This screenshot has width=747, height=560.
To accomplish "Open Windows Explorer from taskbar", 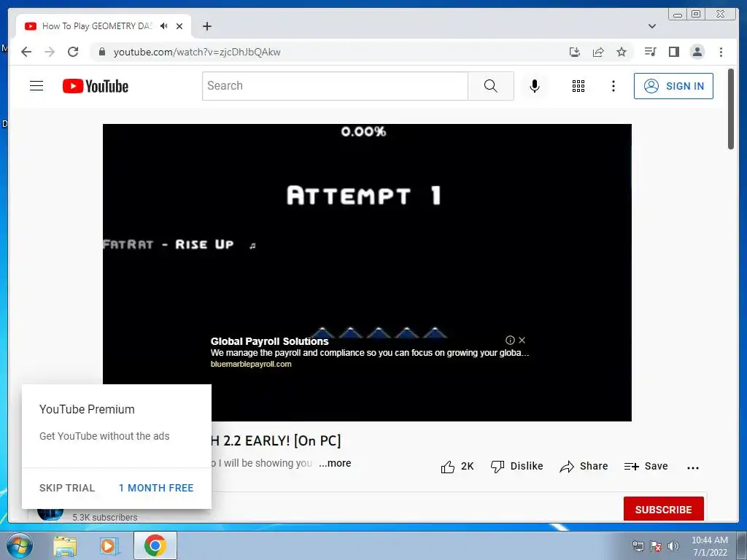I will pos(65,545).
